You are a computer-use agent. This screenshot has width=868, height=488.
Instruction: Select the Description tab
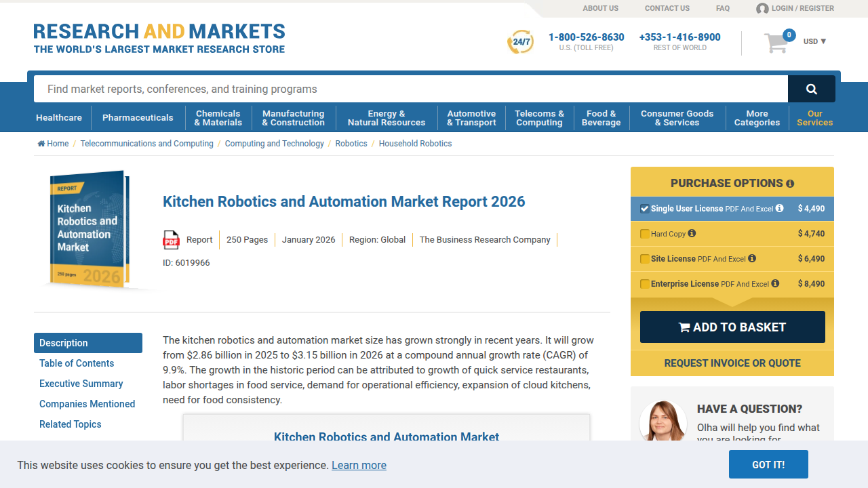[88, 343]
